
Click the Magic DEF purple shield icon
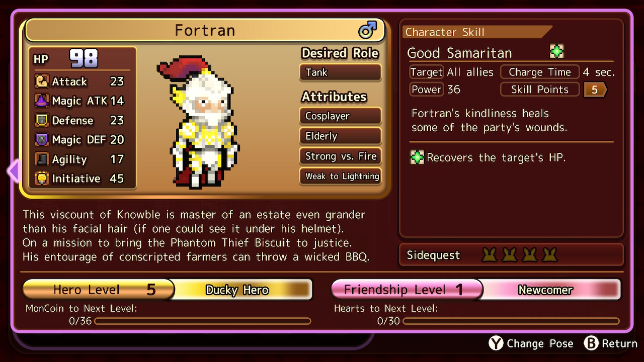[x=42, y=140]
